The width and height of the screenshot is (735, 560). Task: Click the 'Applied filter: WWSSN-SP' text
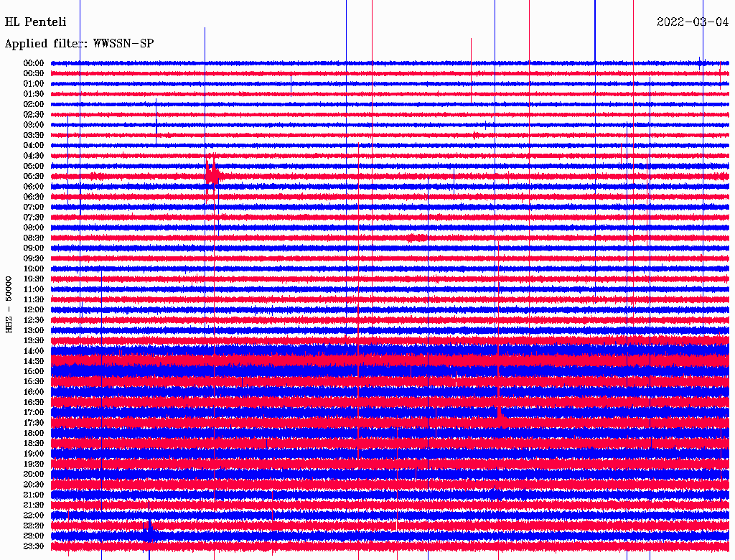pos(79,44)
